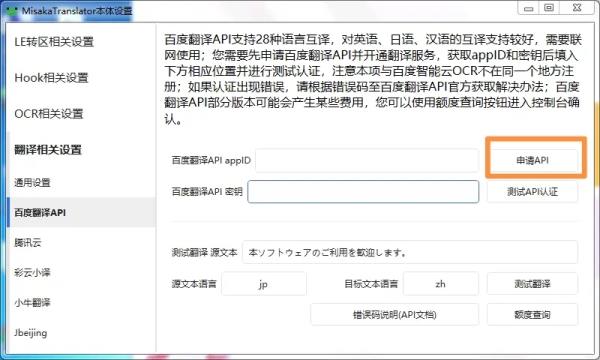This screenshot has width=600, height=360.
Task: Click the 百度翻译API 密钥 label
Action: tap(207, 191)
